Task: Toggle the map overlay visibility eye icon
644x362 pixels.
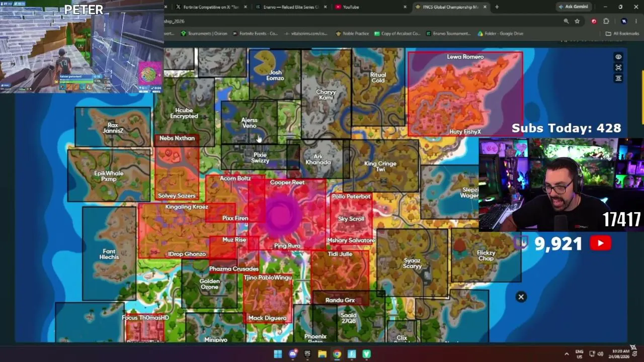Action: [x=618, y=57]
